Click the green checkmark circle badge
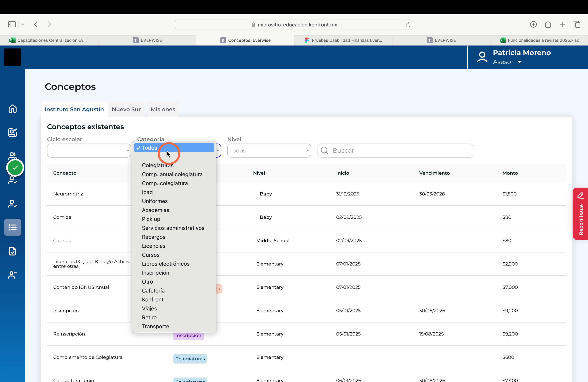The width and height of the screenshot is (588, 382). pos(15,168)
